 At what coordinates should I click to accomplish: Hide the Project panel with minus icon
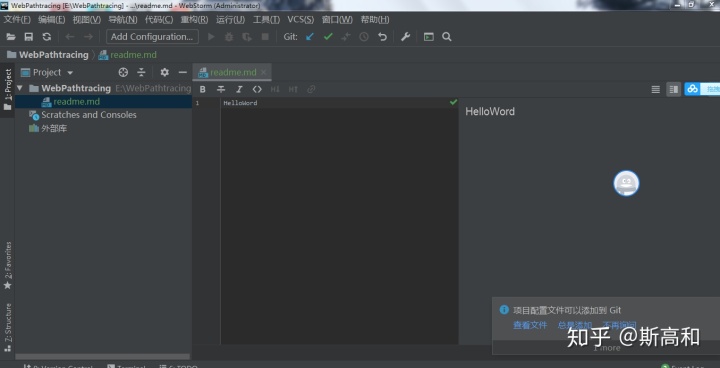182,72
